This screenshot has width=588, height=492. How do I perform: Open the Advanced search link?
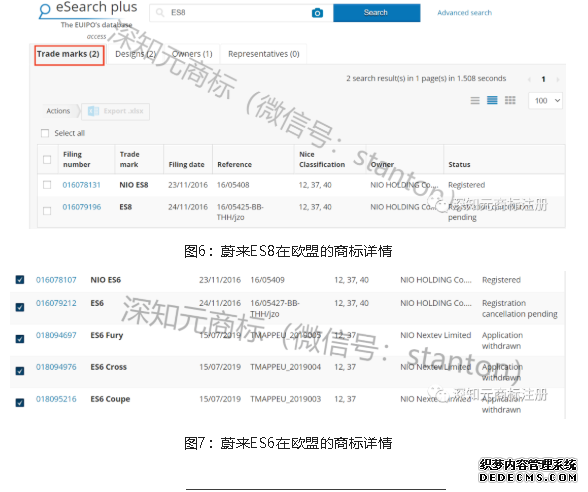pyautogui.click(x=464, y=13)
